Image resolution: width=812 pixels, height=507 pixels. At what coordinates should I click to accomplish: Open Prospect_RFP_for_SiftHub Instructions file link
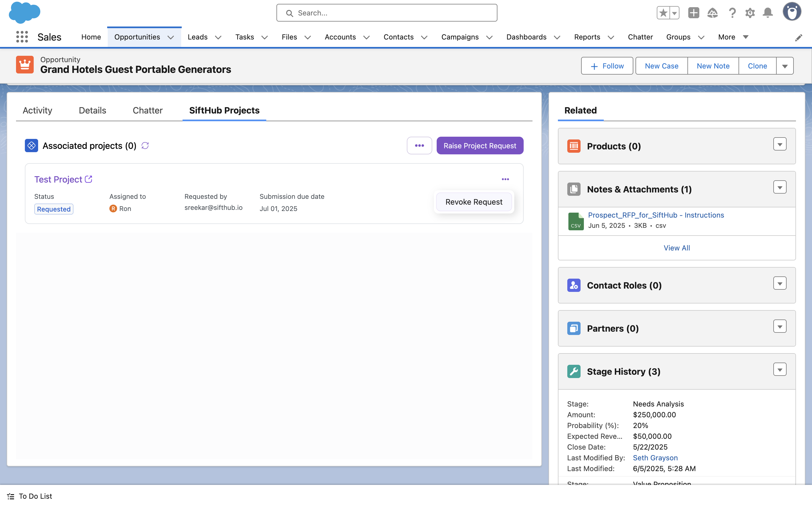point(656,215)
